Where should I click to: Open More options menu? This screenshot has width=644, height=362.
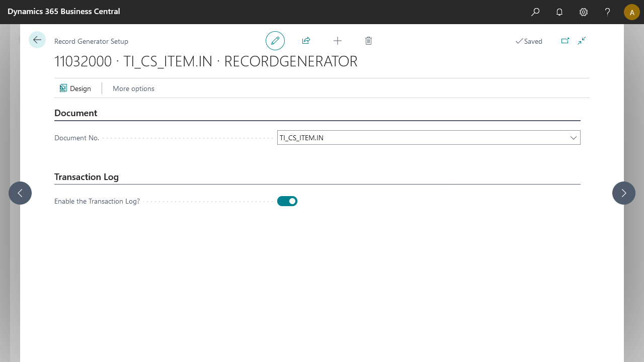click(x=133, y=88)
